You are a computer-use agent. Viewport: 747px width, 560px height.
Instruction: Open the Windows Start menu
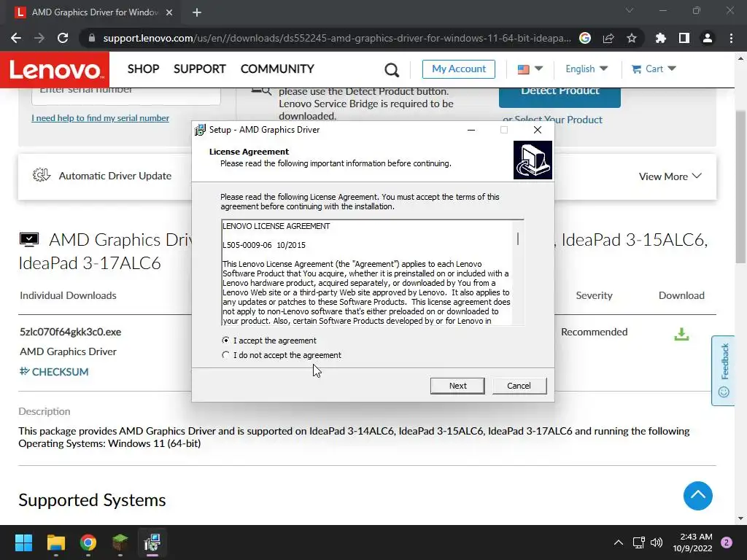[x=23, y=542]
